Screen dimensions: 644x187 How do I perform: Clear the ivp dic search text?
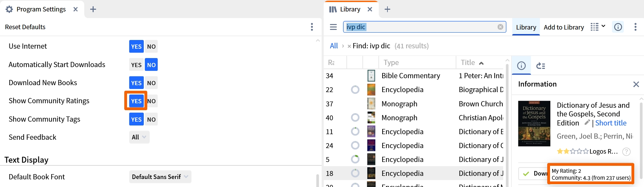500,27
